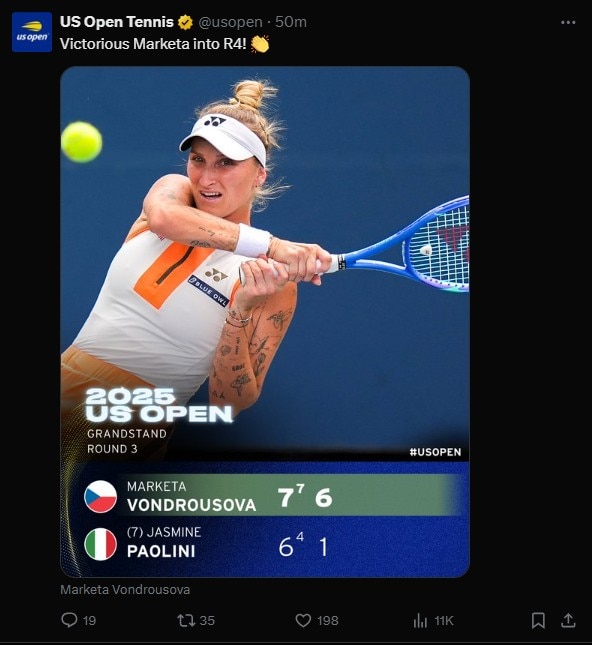Open the US Open profile avatar

tap(32, 32)
